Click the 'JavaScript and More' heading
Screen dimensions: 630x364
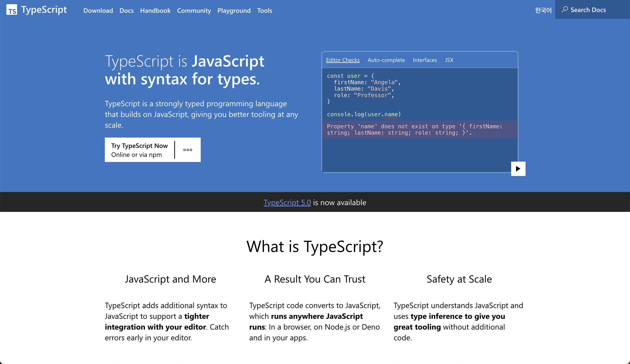170,279
